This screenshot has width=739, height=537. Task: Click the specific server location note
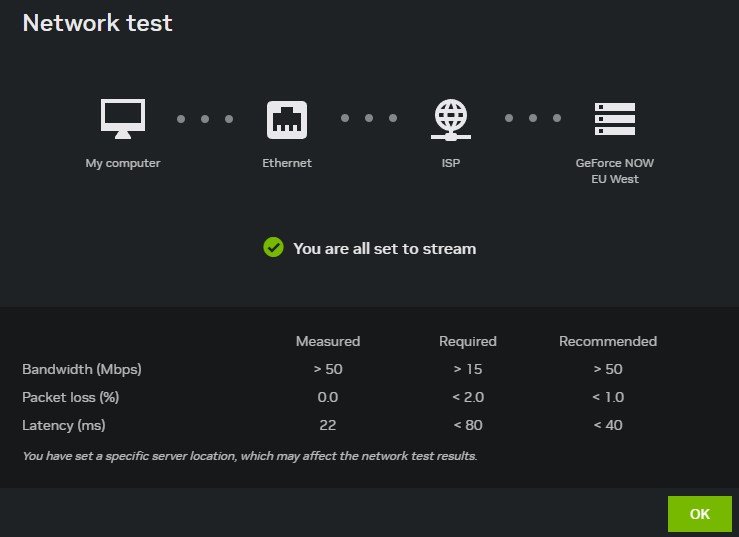pos(250,456)
